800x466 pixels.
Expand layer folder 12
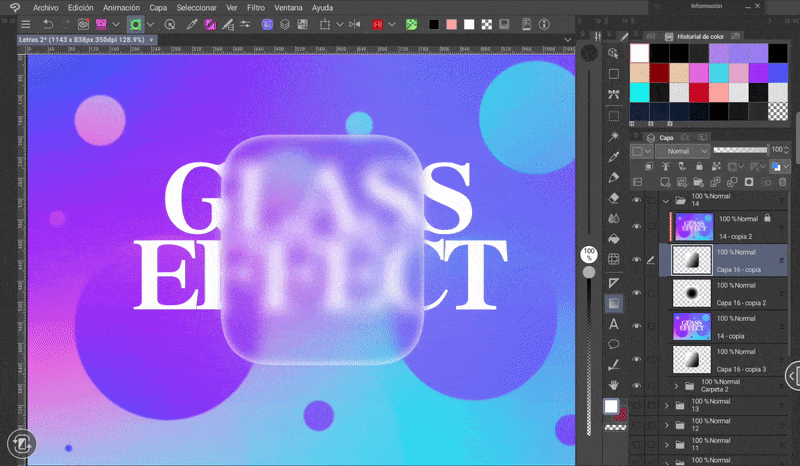pos(666,425)
